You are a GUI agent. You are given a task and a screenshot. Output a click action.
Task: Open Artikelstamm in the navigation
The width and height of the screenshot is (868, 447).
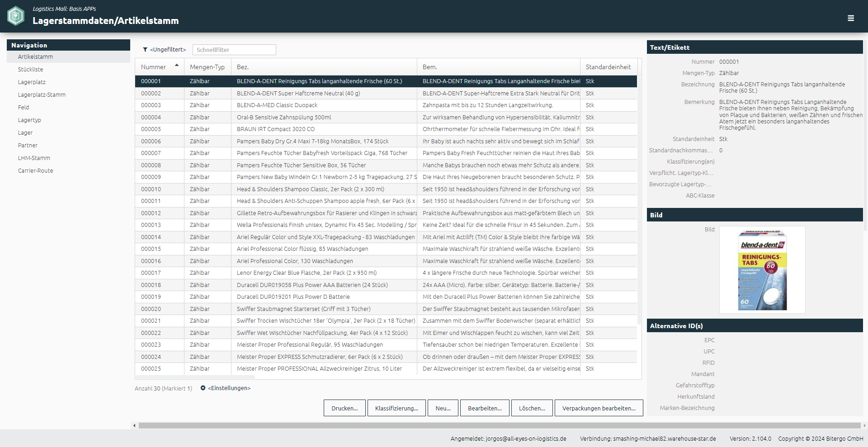(x=68, y=56)
